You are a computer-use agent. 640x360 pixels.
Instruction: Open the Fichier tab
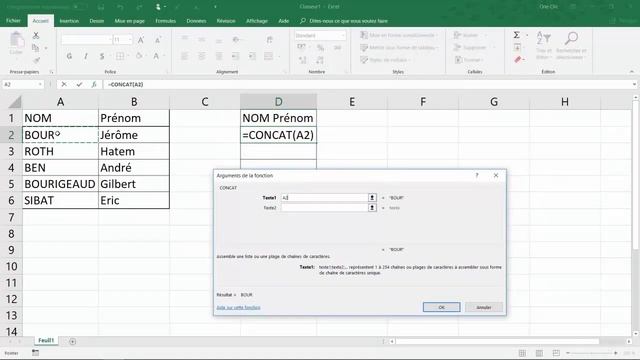click(x=13, y=20)
